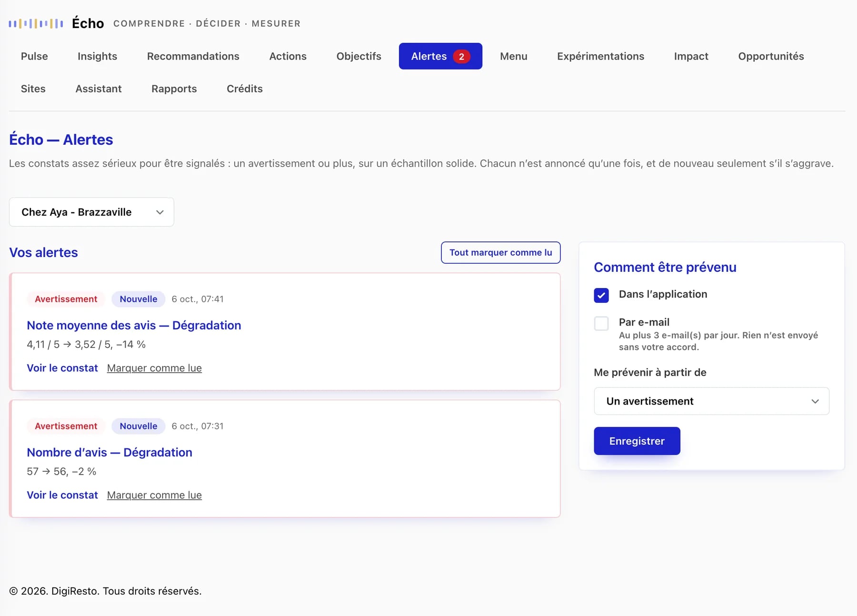
Task: Click the value "57 → 56, −2 %"
Action: click(61, 471)
